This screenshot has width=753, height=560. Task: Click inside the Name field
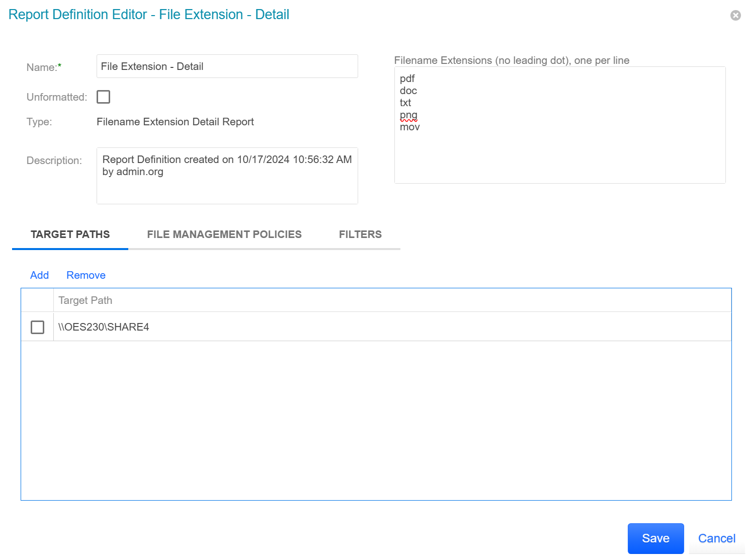point(226,66)
